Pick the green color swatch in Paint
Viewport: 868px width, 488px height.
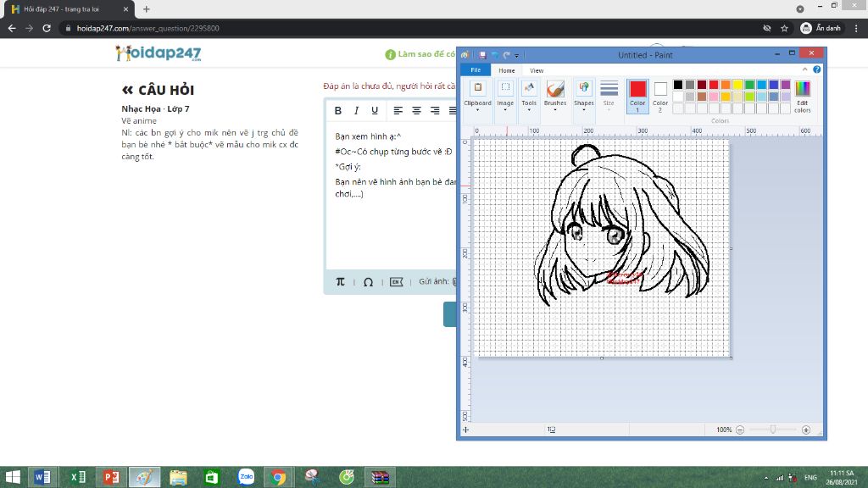[x=749, y=85]
